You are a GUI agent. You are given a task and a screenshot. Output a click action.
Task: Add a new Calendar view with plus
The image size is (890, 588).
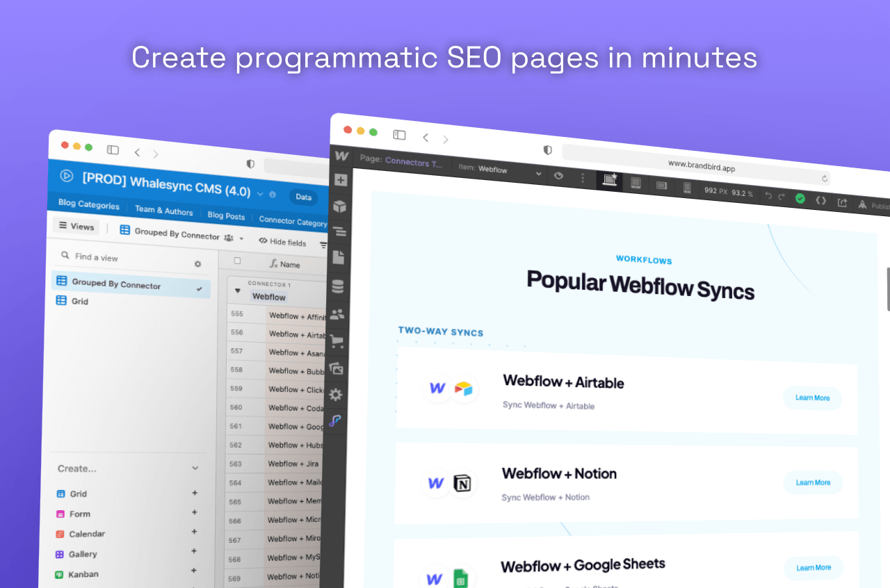click(x=195, y=532)
